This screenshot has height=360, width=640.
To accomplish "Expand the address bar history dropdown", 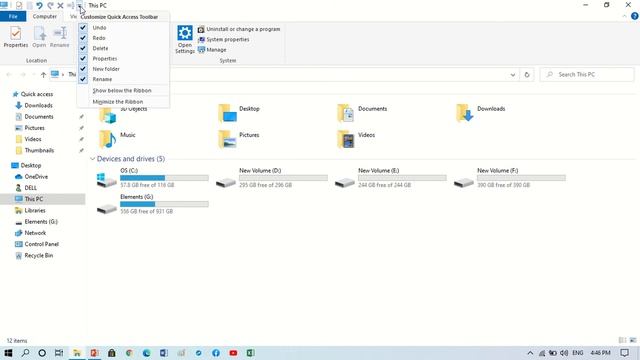I will 513,75.
